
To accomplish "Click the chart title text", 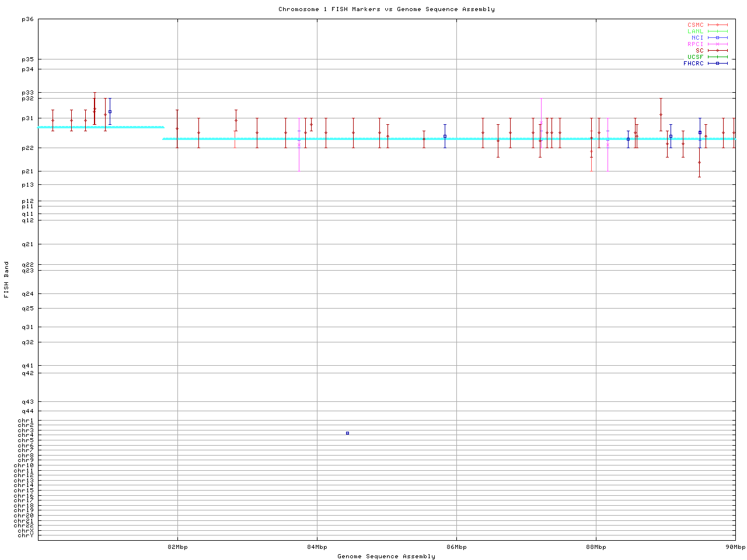I will tap(386, 9).
